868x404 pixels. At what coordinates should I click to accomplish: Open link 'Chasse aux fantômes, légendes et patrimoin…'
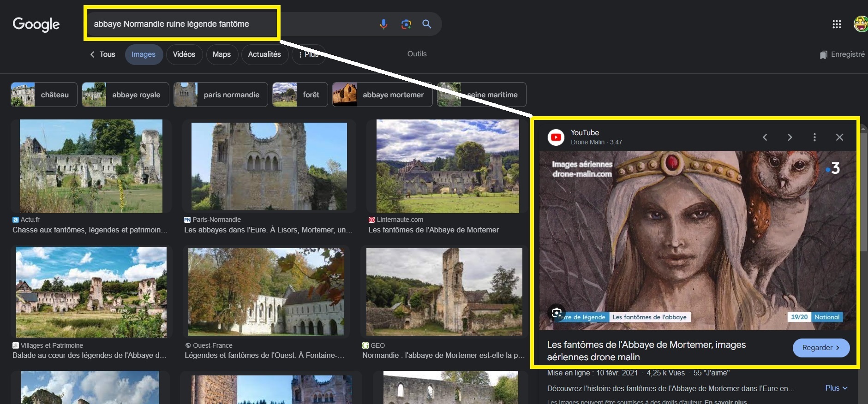pos(90,230)
